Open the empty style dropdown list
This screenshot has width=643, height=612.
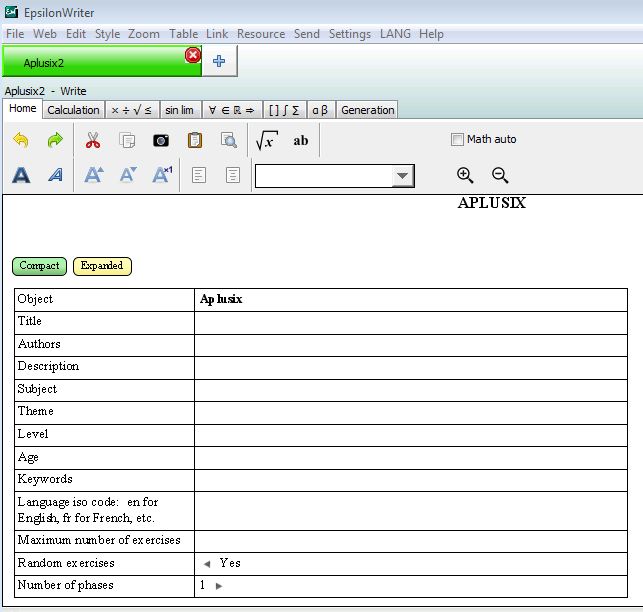402,176
